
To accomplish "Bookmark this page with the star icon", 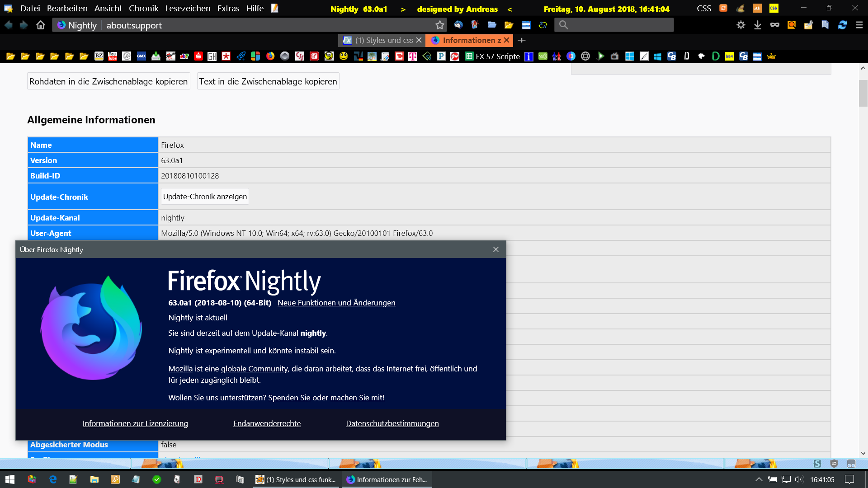I will [439, 25].
